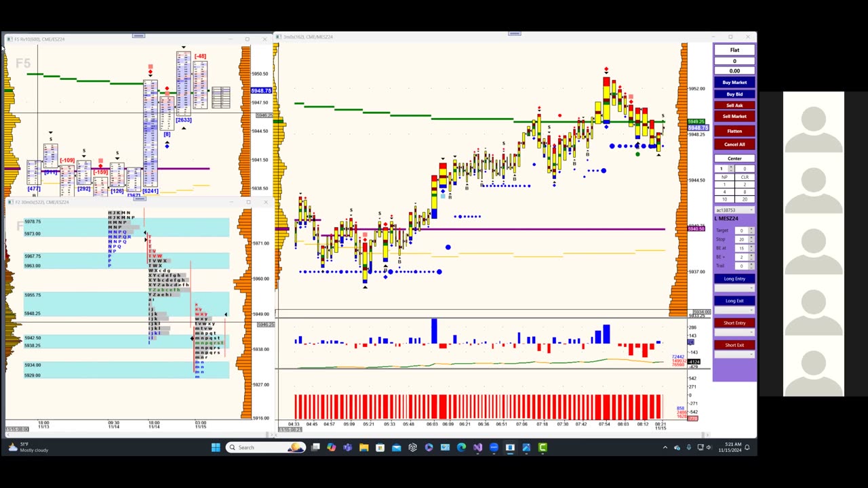Image resolution: width=868 pixels, height=488 pixels.
Task: Open the Windows Start menu
Action: click(216, 447)
